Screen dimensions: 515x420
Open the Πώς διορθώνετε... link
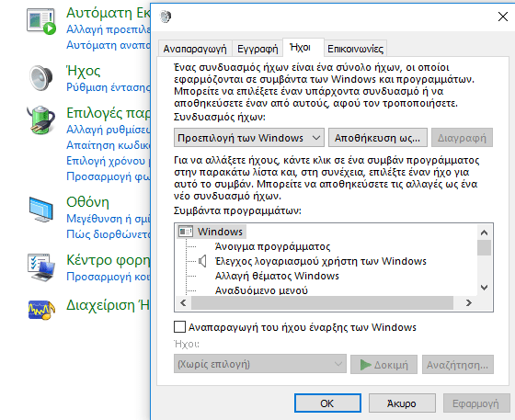(109, 234)
